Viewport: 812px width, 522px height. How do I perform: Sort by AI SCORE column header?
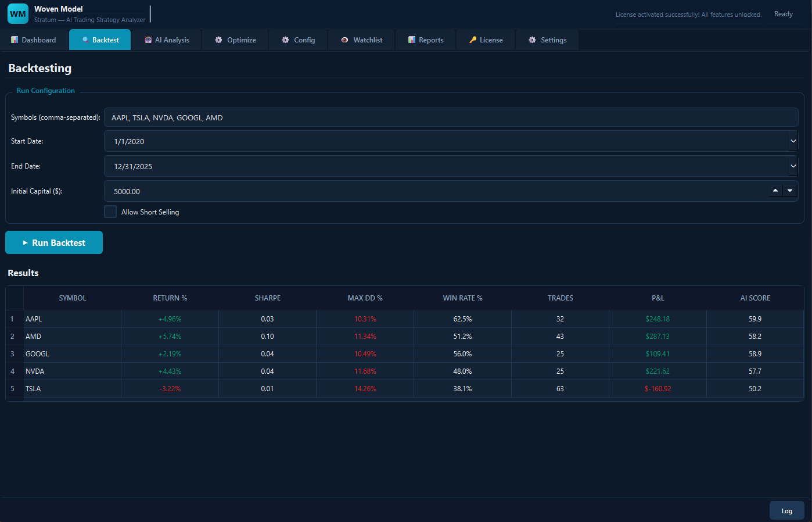(755, 298)
